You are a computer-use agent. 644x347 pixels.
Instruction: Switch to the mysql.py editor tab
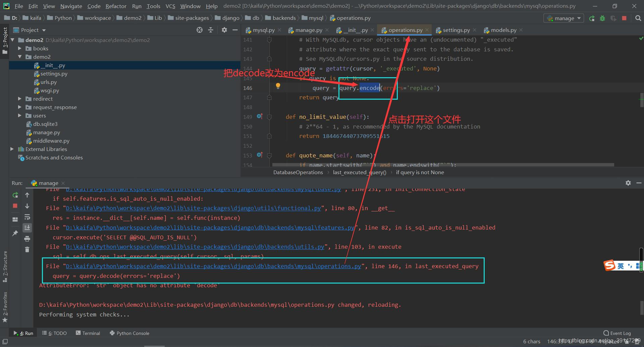263,30
